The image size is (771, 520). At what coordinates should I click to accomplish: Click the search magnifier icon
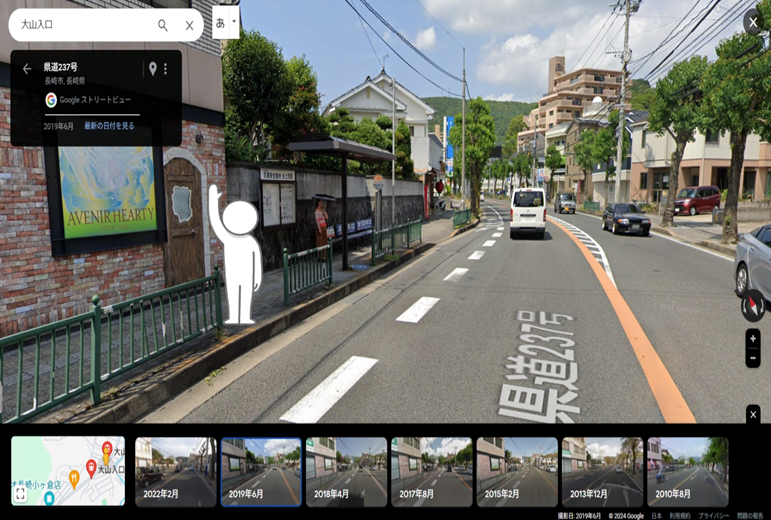[163, 25]
